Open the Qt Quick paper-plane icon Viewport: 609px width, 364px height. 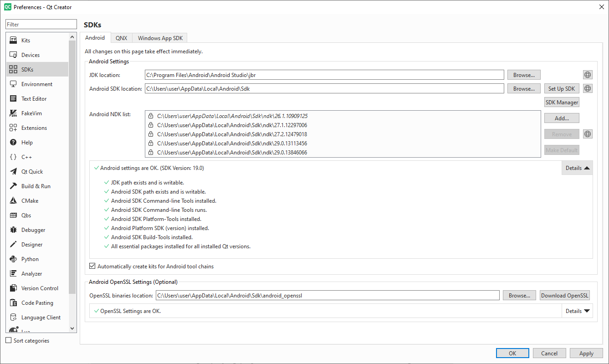click(x=13, y=172)
